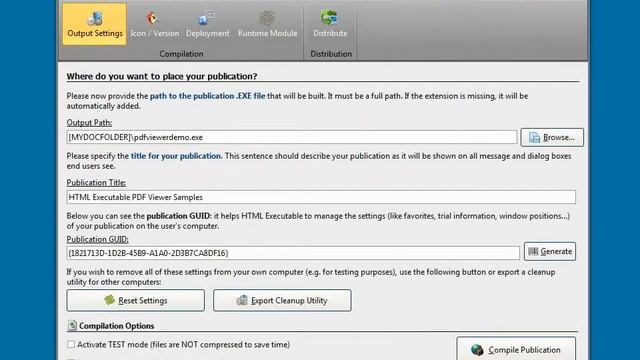
Task: Click the 'Output Path:' label
Action: point(89,122)
